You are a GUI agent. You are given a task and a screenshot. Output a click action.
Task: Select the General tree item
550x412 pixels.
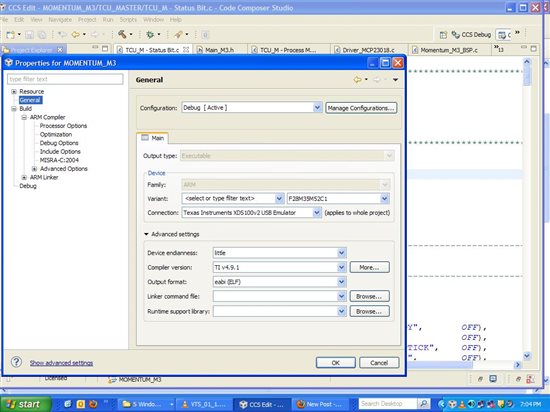click(x=30, y=100)
